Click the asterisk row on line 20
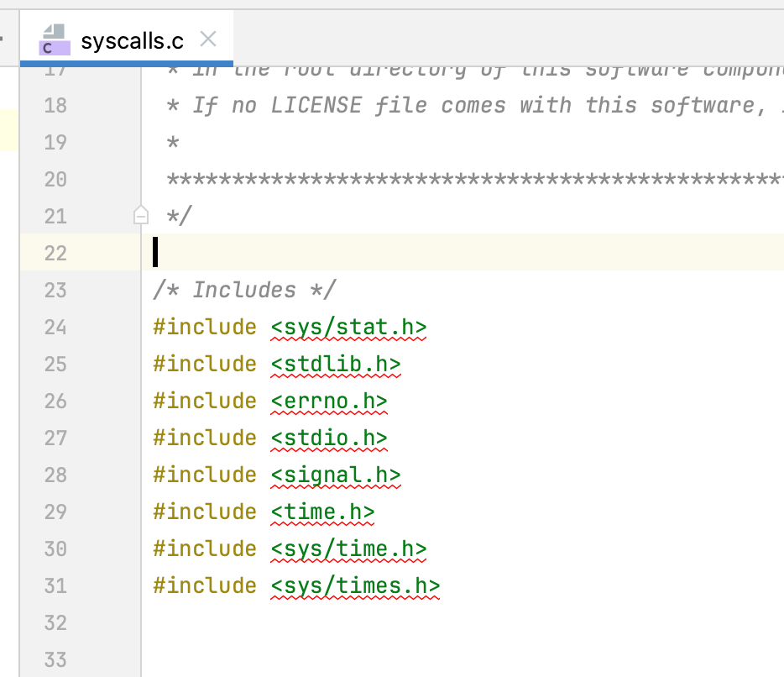 point(470,179)
